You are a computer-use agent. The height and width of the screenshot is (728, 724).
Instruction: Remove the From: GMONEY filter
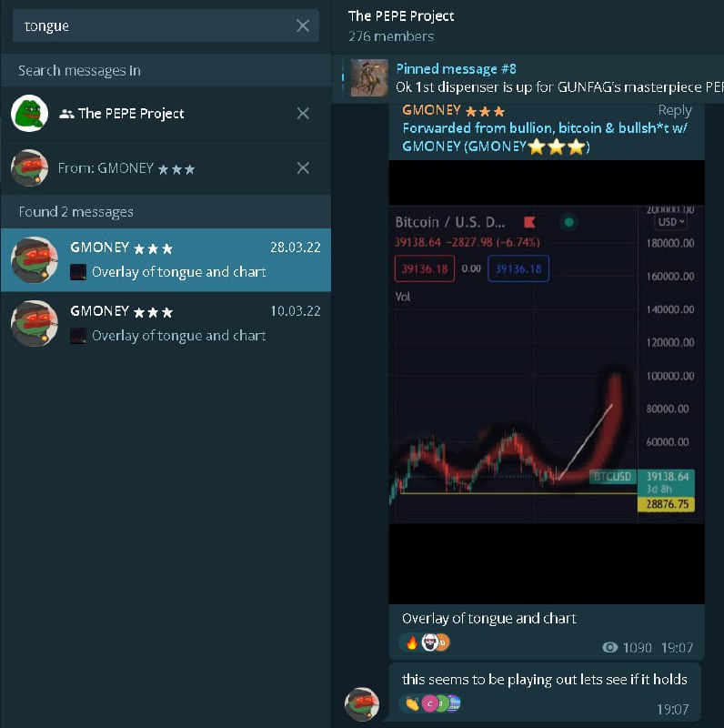303,167
